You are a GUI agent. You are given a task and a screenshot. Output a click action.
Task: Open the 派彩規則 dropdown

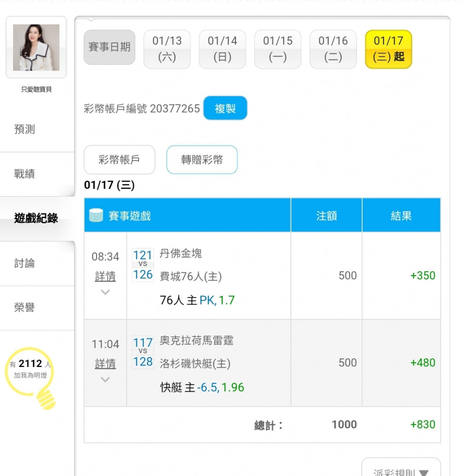point(401,469)
